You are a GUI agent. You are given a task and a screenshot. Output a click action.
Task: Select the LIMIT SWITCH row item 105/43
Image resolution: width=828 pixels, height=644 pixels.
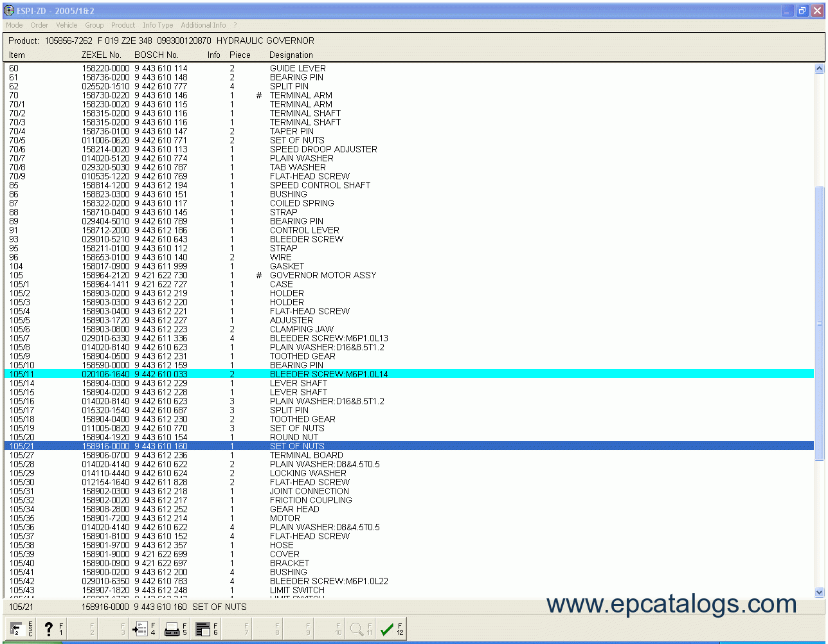pos(297,590)
